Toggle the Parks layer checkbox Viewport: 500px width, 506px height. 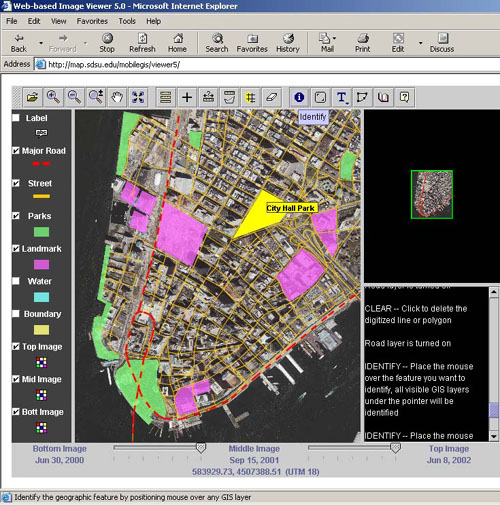pyautogui.click(x=16, y=216)
